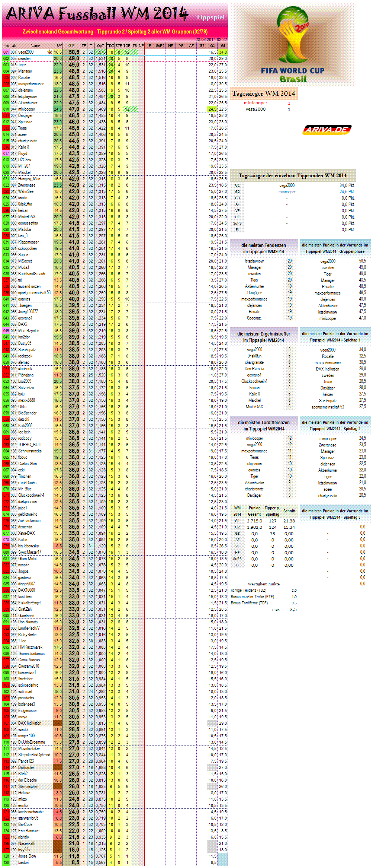
Task: Click the name 'BigSpender' in the ranking
Action: tap(28, 413)
